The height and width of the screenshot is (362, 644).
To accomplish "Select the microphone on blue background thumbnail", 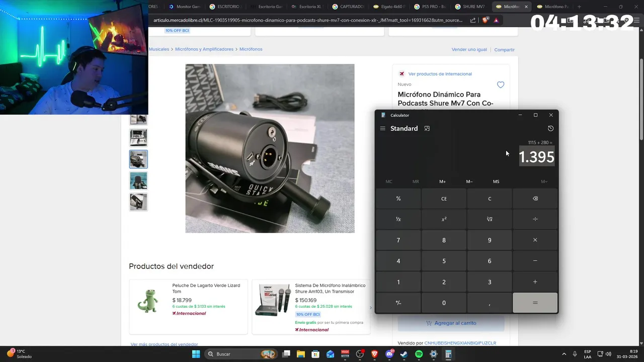I will tap(138, 180).
